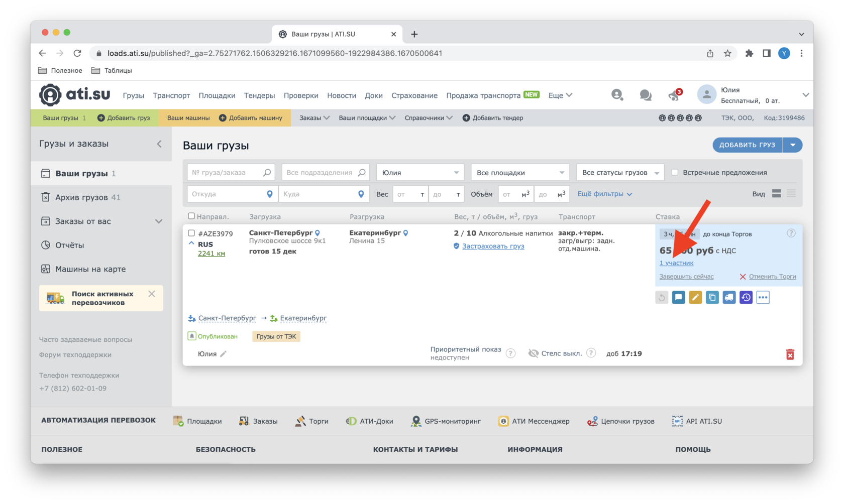
Task: Click the help icon next to Приоритетный показ
Action: click(510, 353)
